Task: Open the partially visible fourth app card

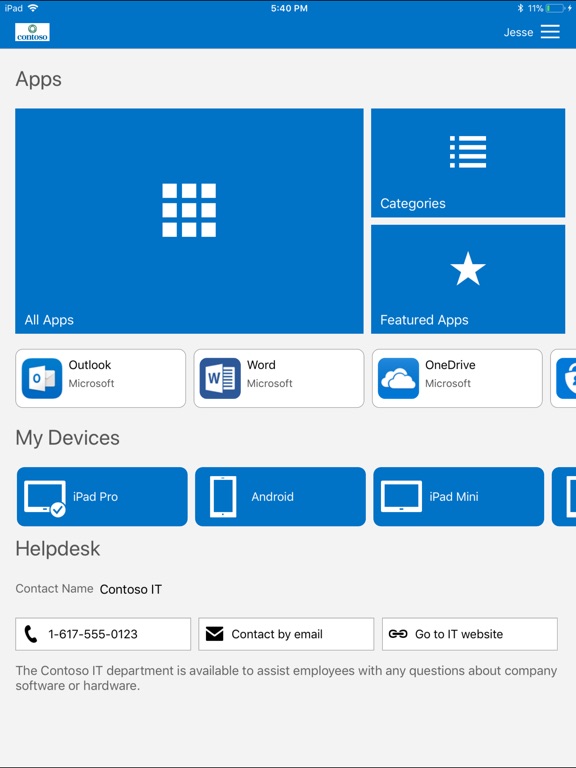Action: click(563, 378)
